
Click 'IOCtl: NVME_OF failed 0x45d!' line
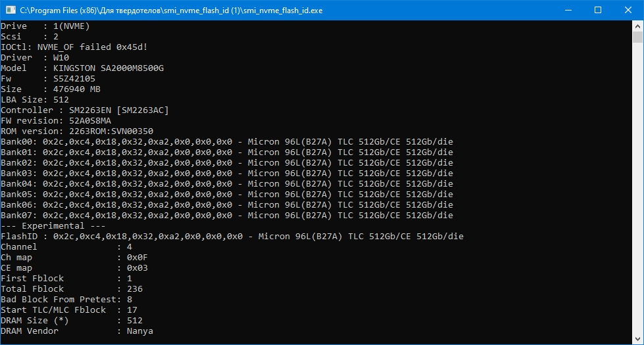(x=74, y=47)
